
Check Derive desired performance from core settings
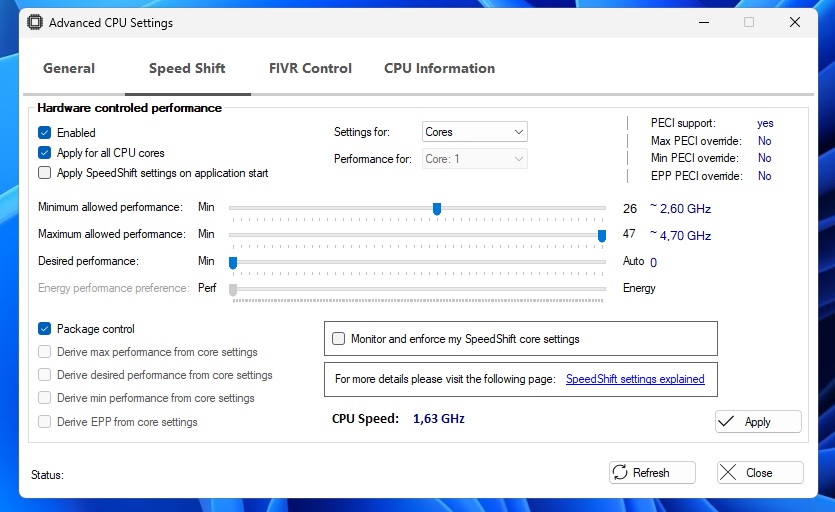[45, 375]
